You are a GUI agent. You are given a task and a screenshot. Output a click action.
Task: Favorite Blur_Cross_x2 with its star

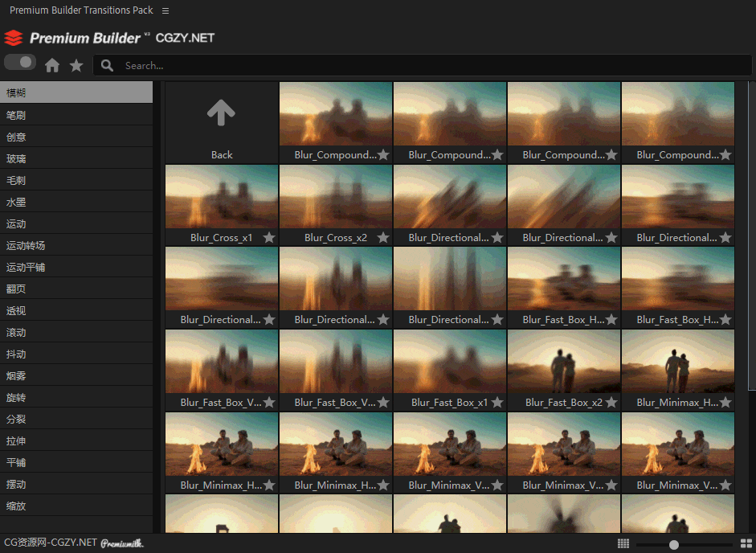(x=383, y=237)
